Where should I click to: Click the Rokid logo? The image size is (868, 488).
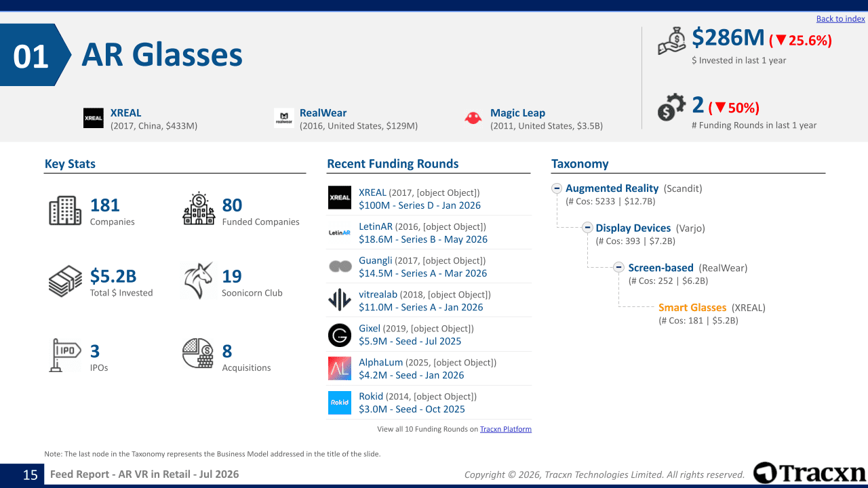[340, 403]
